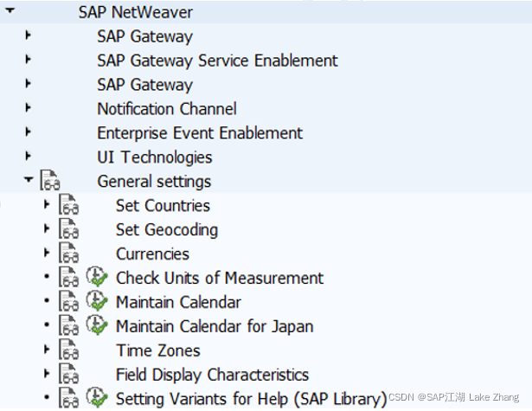The width and height of the screenshot is (532, 411).
Task: Select the Set Geocoding label
Action: [167, 230]
